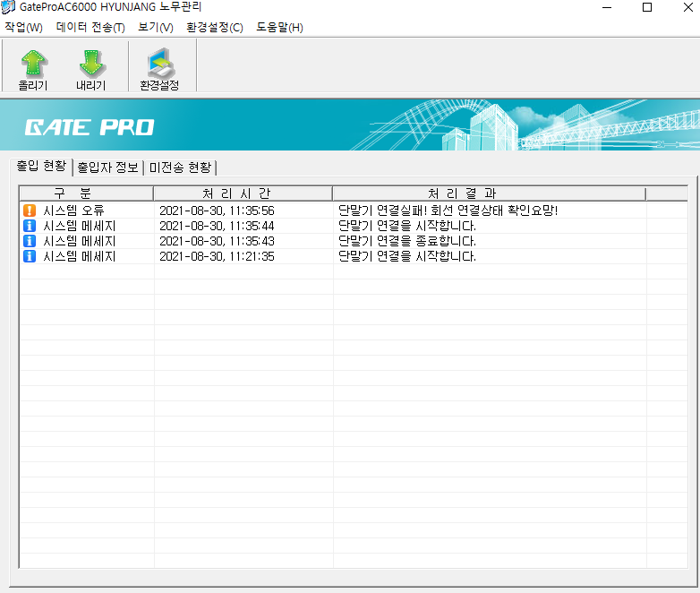700x593 pixels.
Task: Open the 보기(V) menu
Action: click(156, 27)
